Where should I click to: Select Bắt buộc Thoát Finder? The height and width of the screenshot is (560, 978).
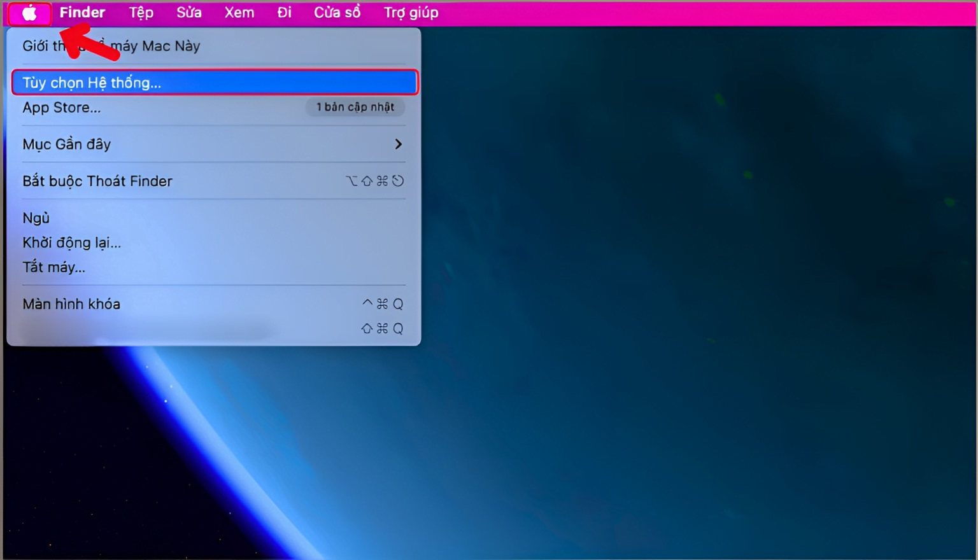tap(97, 181)
